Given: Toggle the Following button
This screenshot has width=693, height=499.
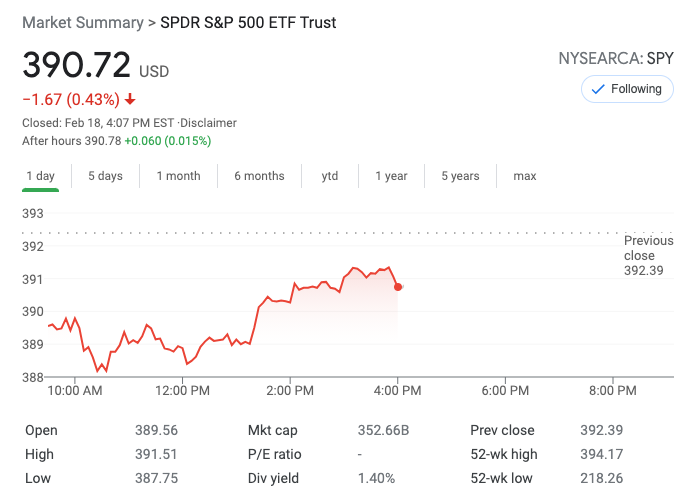Looking at the screenshot, I should point(626,89).
